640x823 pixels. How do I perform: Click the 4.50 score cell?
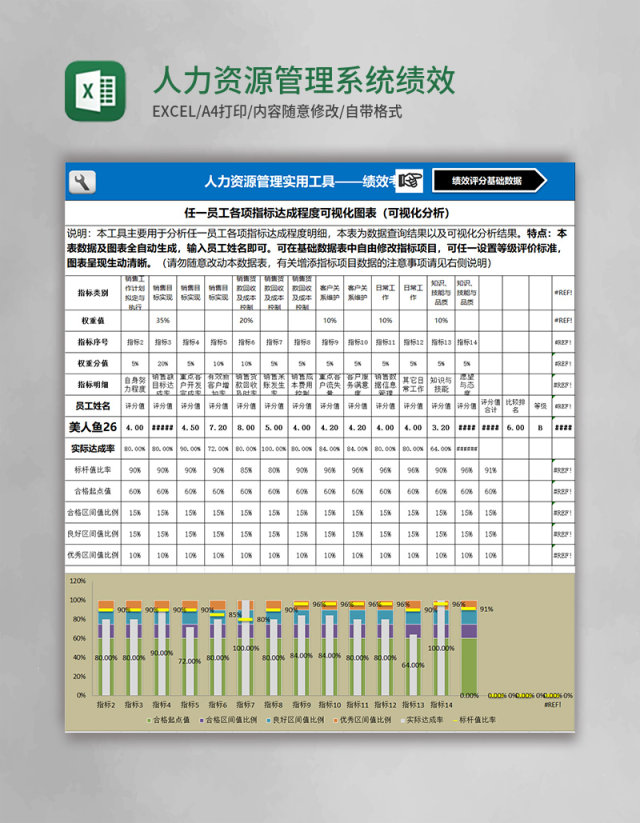coord(191,427)
